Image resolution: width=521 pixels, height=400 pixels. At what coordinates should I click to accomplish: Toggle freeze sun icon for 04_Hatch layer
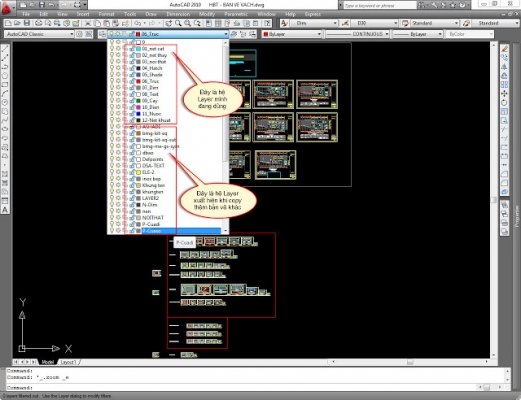pos(118,68)
